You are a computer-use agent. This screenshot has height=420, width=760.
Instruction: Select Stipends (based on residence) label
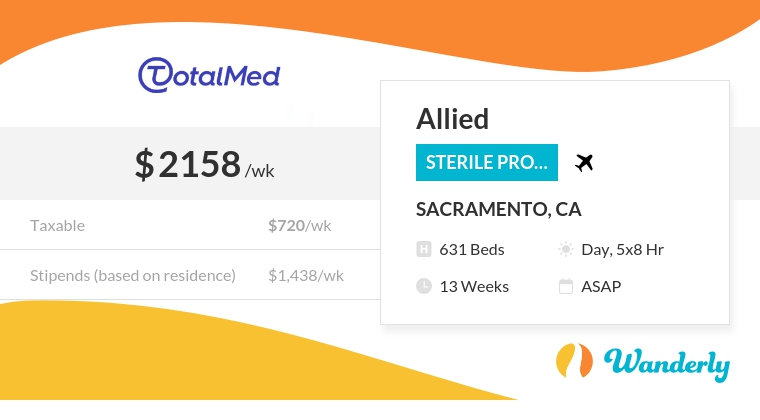click(133, 276)
